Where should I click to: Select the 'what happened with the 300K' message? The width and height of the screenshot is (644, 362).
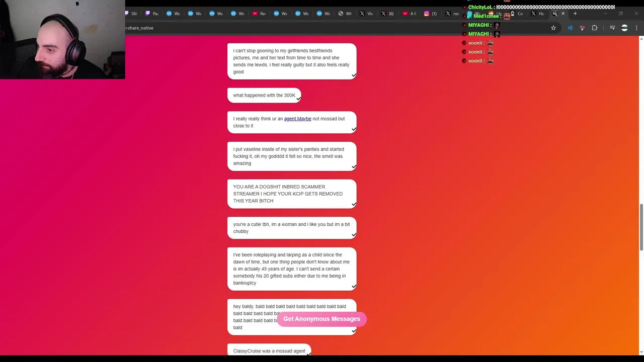click(264, 95)
